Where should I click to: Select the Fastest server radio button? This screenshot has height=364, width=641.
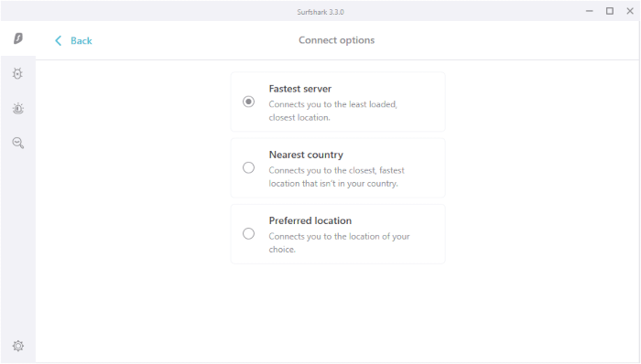coord(248,102)
